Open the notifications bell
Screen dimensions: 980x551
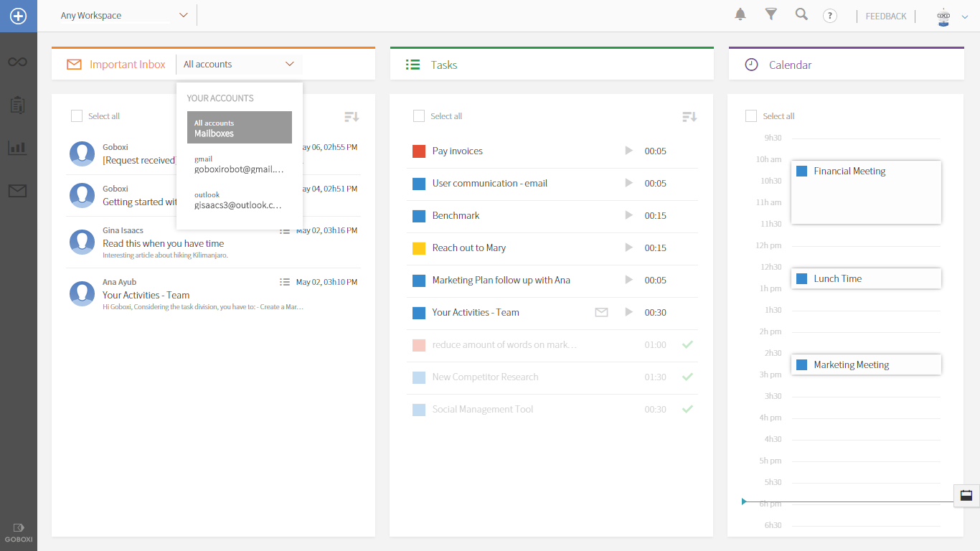pyautogui.click(x=740, y=15)
